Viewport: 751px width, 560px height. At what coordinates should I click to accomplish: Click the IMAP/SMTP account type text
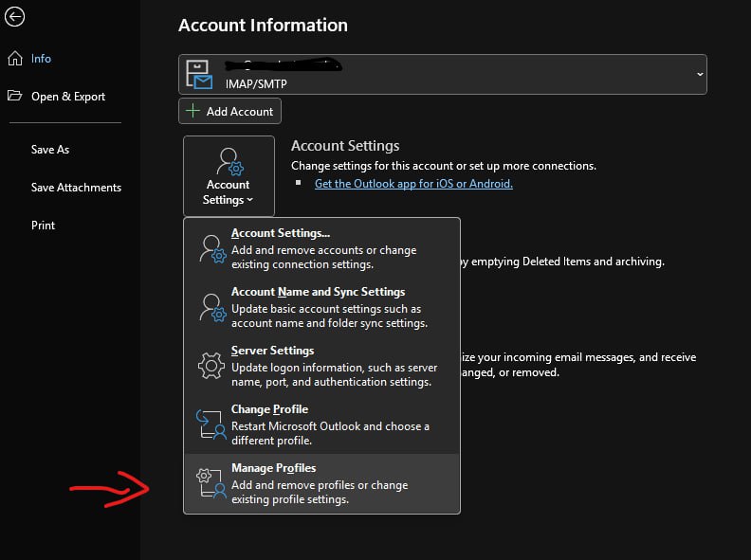[256, 83]
